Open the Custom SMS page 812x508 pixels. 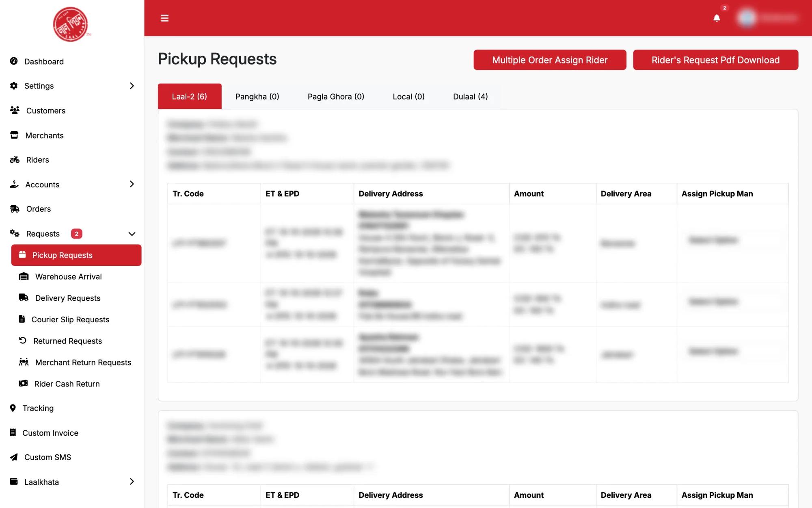pyautogui.click(x=48, y=457)
